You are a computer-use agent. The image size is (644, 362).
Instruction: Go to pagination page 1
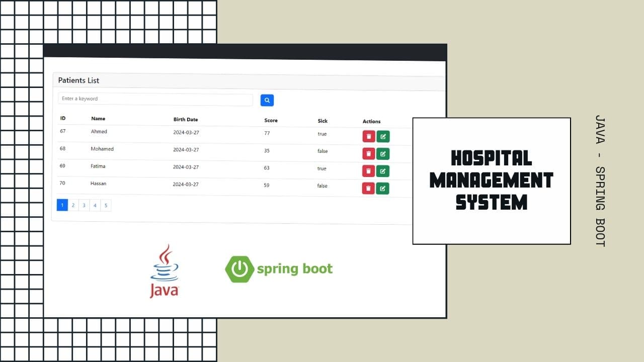(62, 205)
